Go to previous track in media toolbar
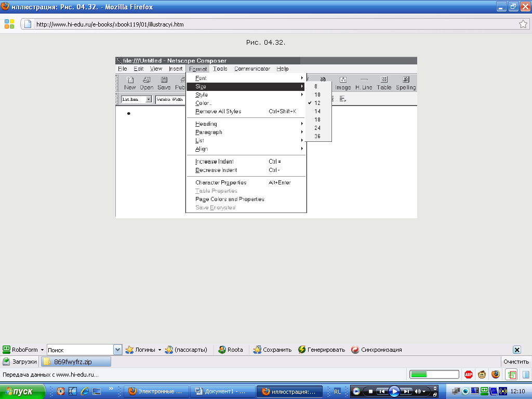The height and width of the screenshot is (399, 532). click(382, 392)
